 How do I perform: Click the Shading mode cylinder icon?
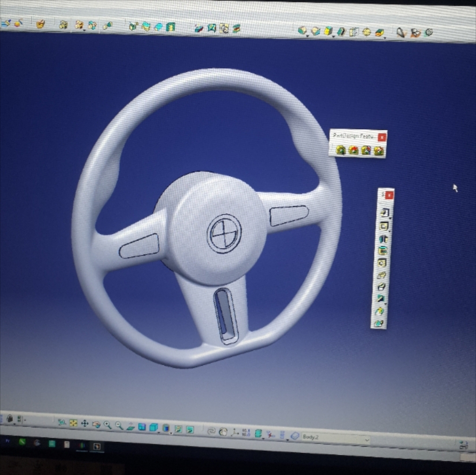coord(166,428)
